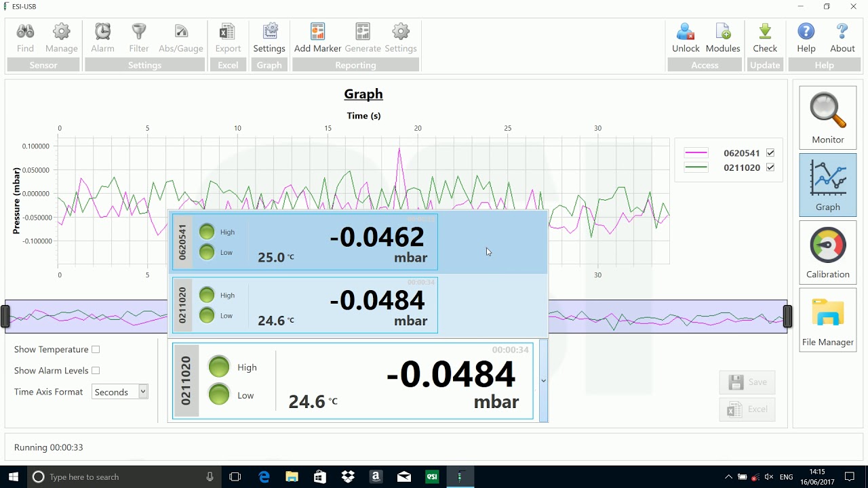Uncheck sensor 0211020 in the legend

[x=770, y=167]
